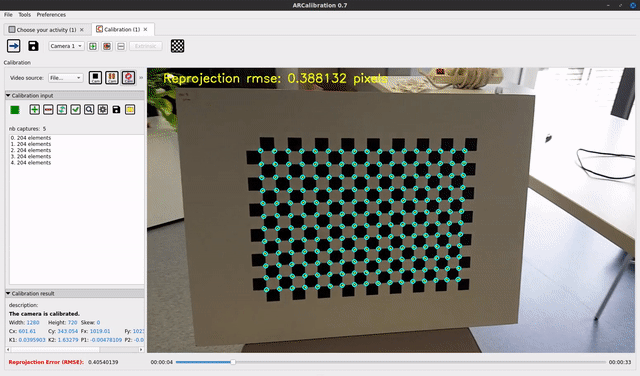
Task: Click the red minus remove-capture icon
Action: point(48,109)
